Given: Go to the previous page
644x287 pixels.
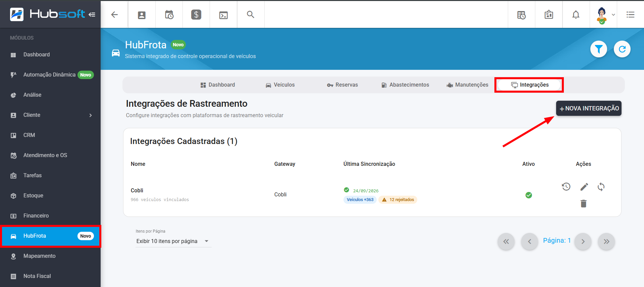Looking at the screenshot, I should (530, 242).
